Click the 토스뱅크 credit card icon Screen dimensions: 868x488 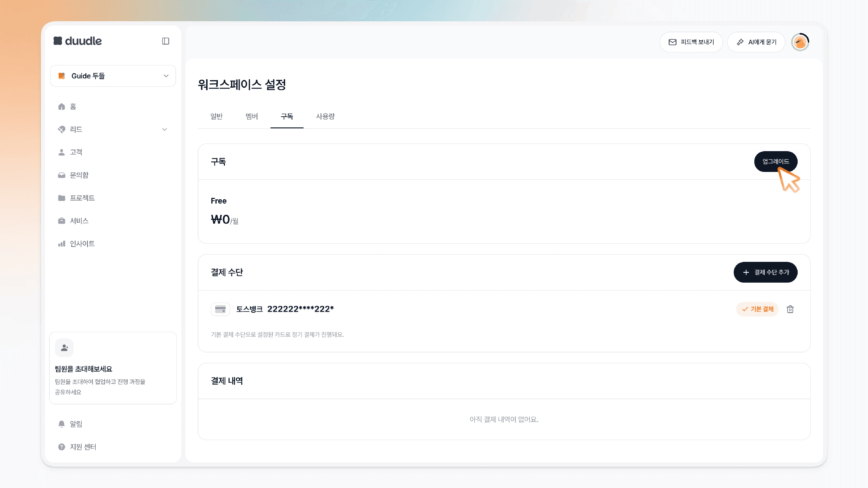click(x=220, y=309)
